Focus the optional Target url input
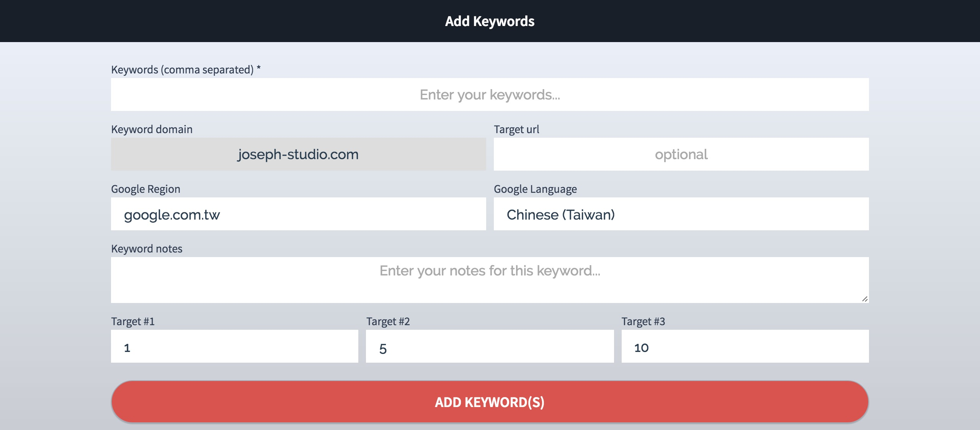This screenshot has width=980, height=430. [x=681, y=154]
